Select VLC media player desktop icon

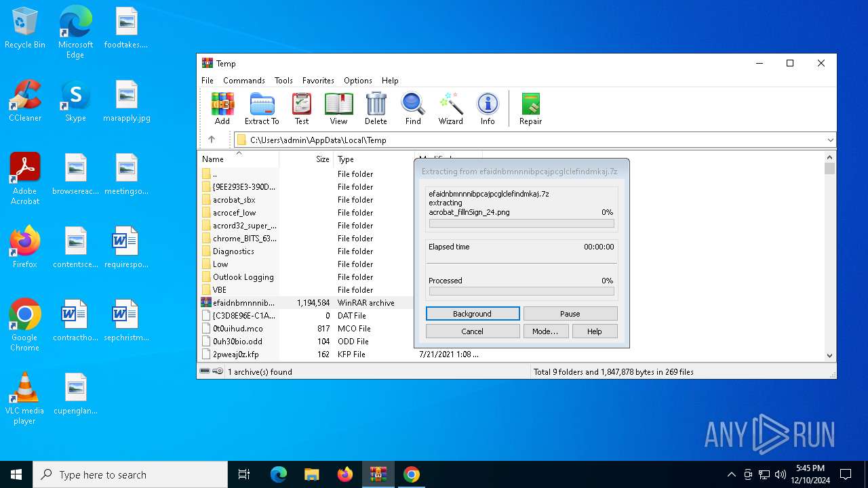(x=25, y=399)
